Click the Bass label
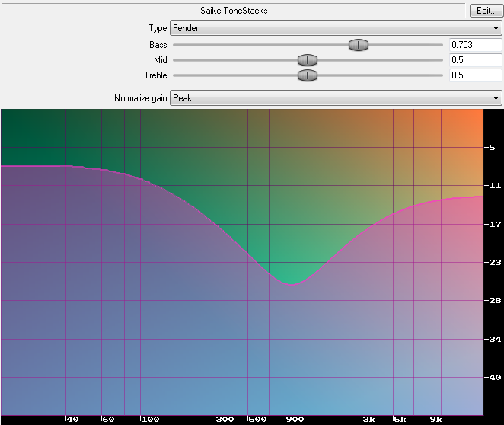504x425 pixels. coord(158,45)
